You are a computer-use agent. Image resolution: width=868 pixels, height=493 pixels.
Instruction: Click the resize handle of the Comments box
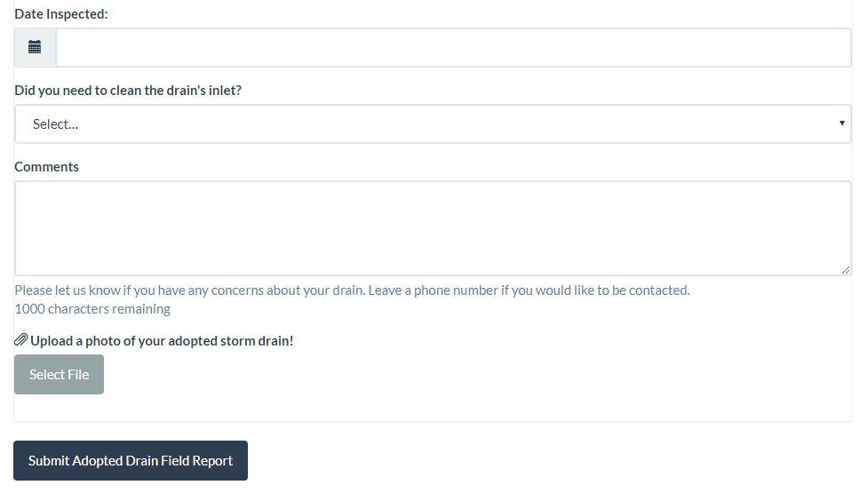[x=846, y=270]
